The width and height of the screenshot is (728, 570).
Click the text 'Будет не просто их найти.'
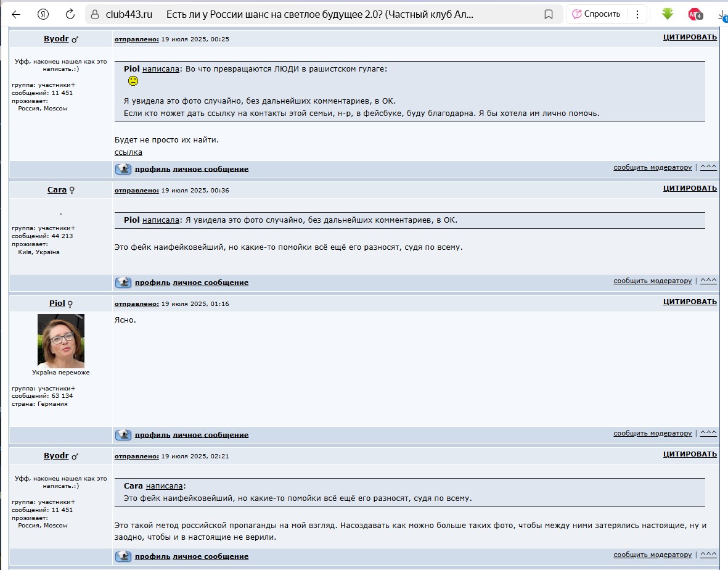click(166, 140)
